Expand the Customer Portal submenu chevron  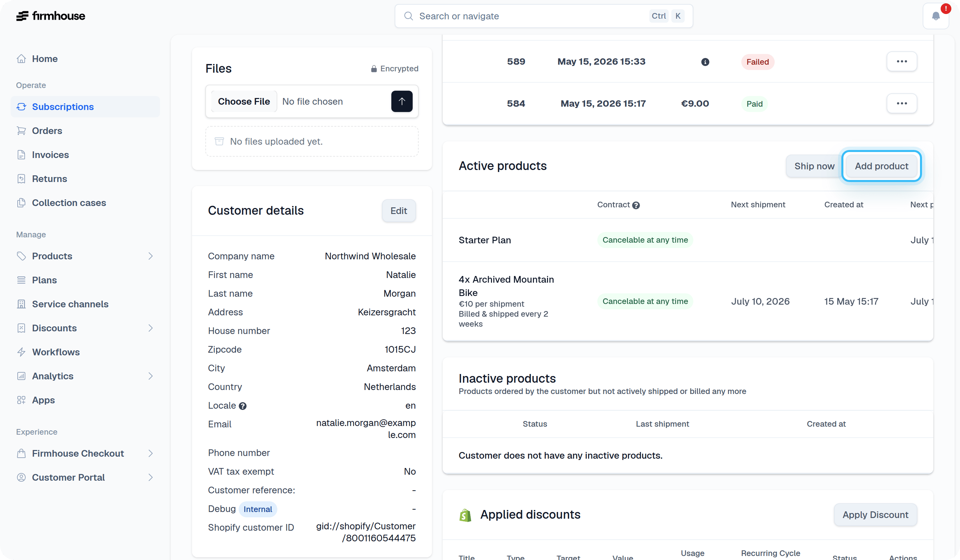(150, 477)
